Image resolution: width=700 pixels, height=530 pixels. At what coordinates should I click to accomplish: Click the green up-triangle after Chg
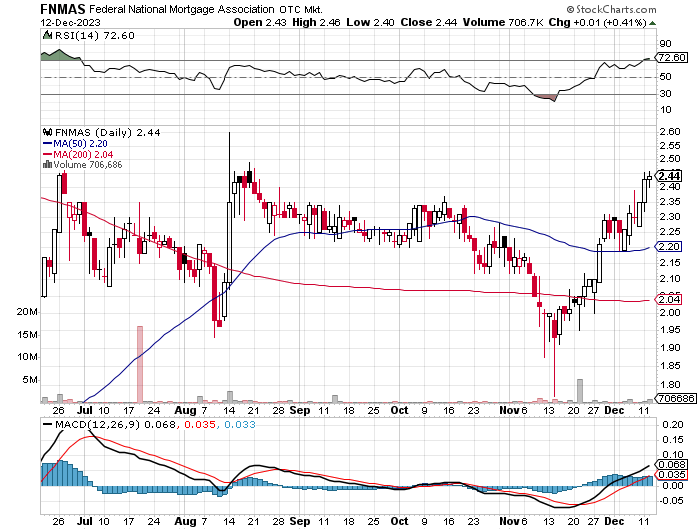(x=653, y=23)
